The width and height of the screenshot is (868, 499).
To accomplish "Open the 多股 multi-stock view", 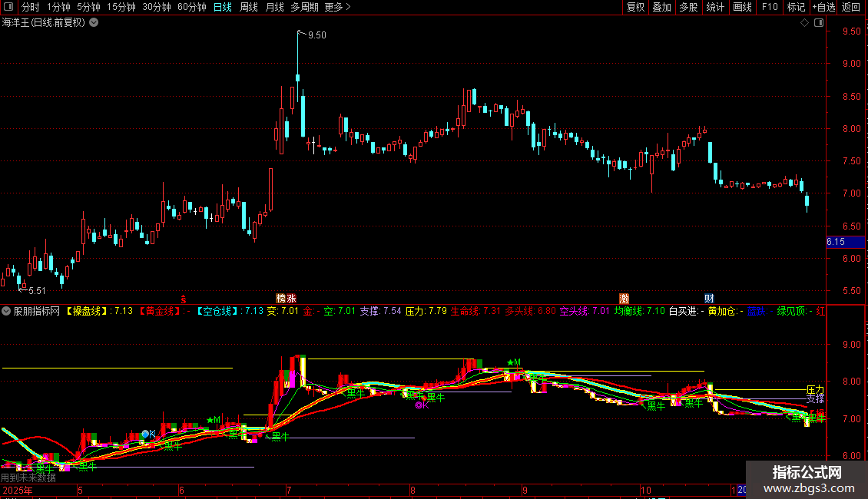I will point(688,7).
